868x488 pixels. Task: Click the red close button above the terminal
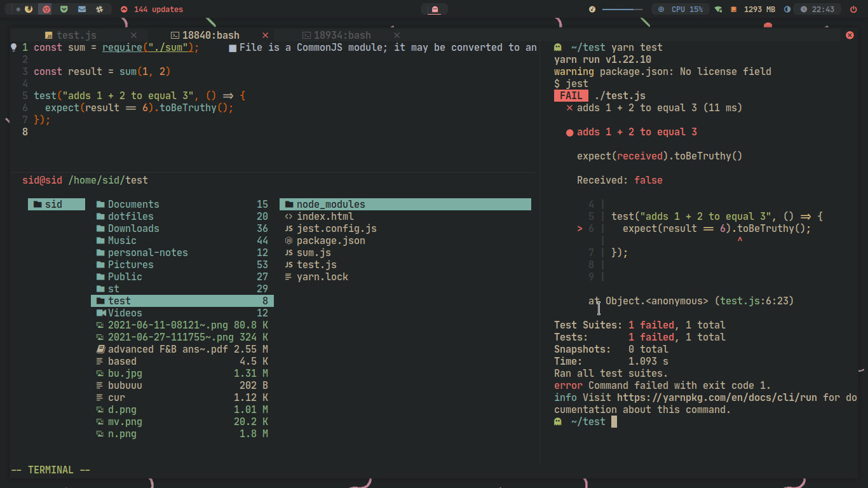850,36
